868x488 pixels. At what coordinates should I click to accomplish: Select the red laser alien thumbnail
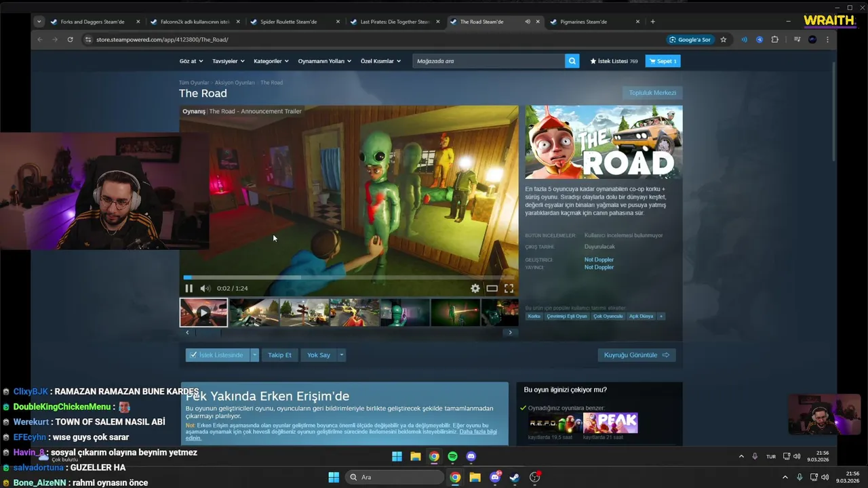pos(455,313)
